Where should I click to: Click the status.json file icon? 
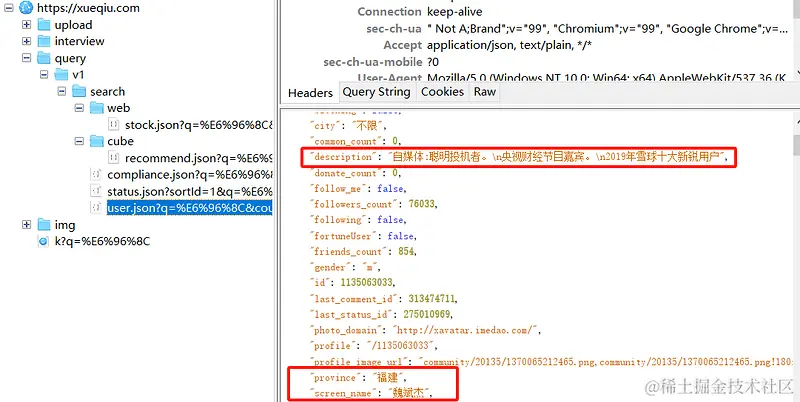click(x=96, y=191)
